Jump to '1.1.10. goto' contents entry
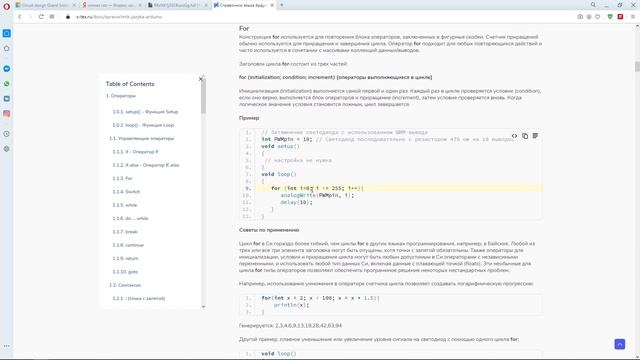 click(125, 272)
